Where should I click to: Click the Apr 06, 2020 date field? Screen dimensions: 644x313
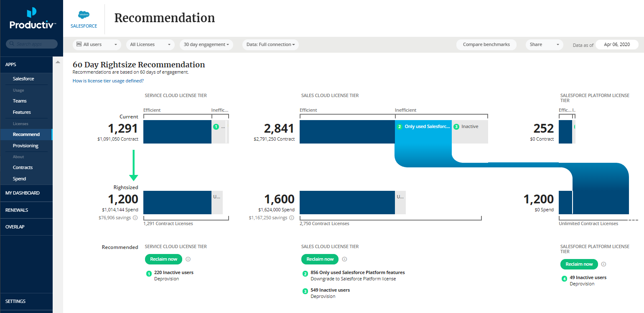[x=617, y=44]
